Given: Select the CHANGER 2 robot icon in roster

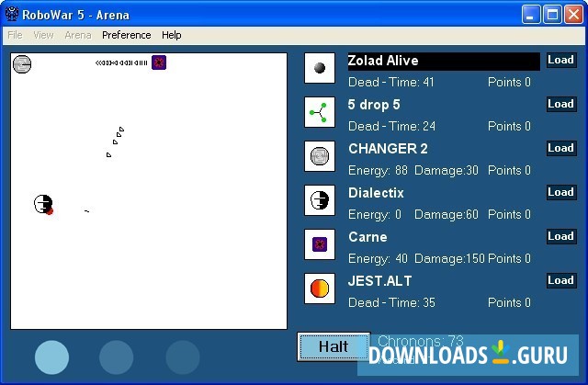Looking at the screenshot, I should [320, 156].
